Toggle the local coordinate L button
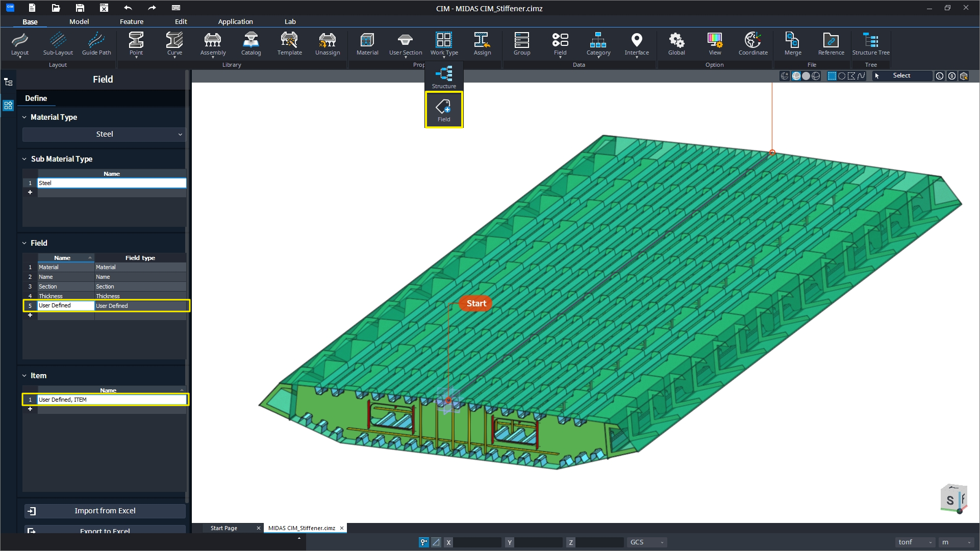The image size is (980, 551). pyautogui.click(x=940, y=76)
